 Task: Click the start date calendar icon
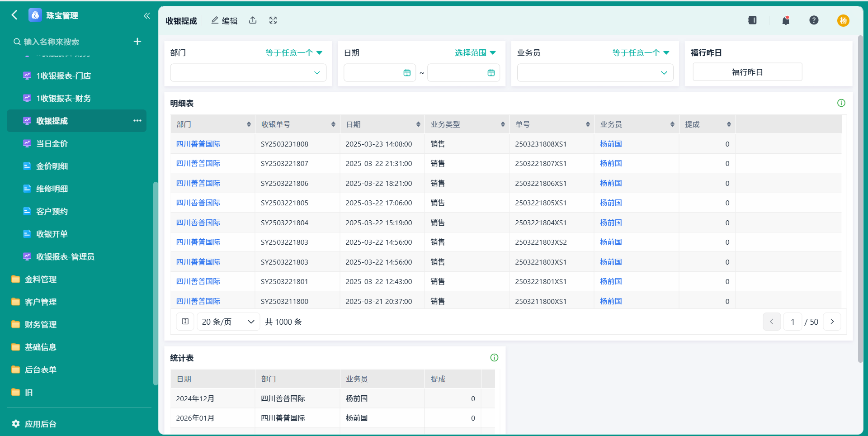[x=407, y=73]
